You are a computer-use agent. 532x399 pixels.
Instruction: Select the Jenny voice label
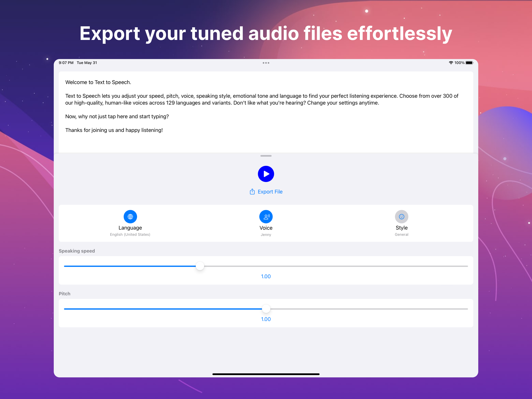[x=266, y=234]
